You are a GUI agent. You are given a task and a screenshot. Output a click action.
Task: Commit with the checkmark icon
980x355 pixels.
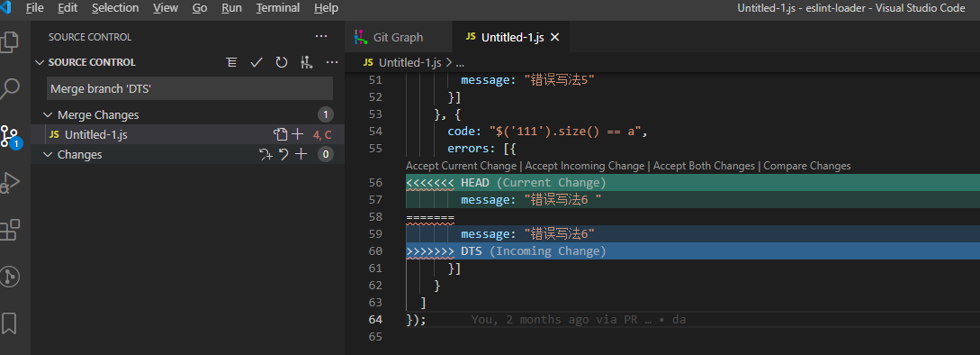point(256,62)
